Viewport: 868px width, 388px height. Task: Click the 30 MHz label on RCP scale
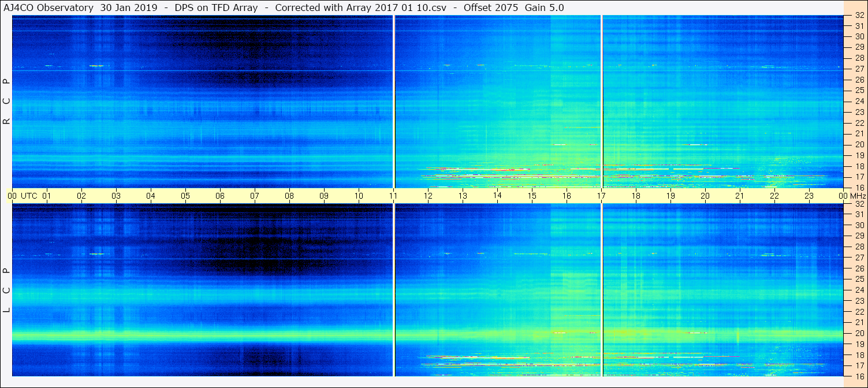[859, 36]
